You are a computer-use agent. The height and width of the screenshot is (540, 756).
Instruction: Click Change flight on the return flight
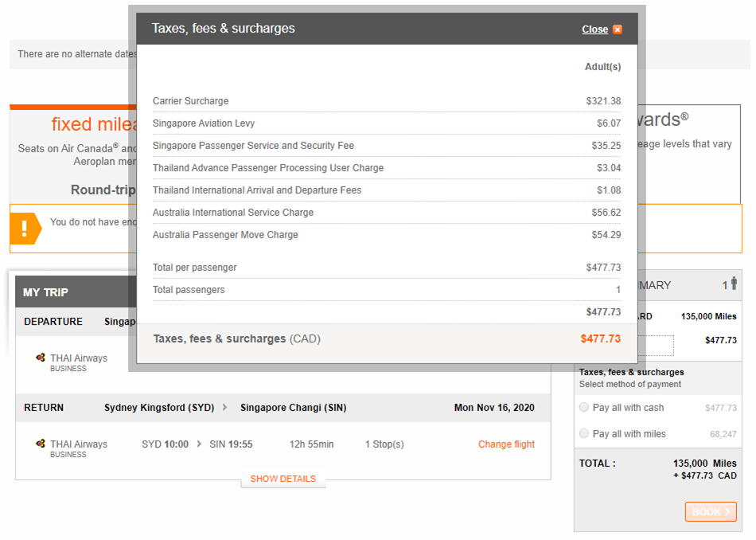(x=506, y=444)
